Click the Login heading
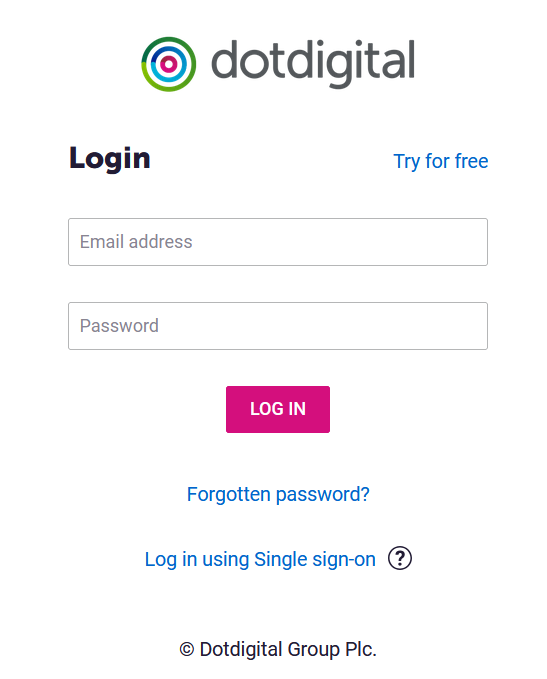This screenshot has width=547, height=679. [x=110, y=158]
